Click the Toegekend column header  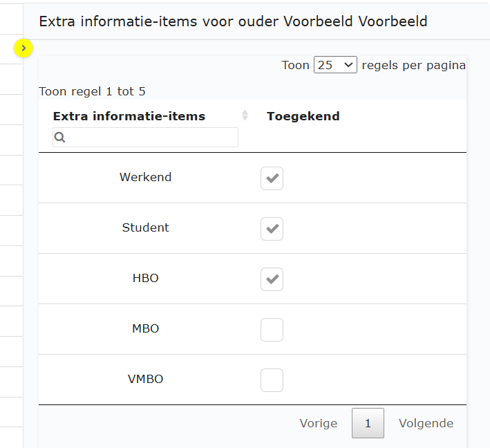pyautogui.click(x=303, y=116)
